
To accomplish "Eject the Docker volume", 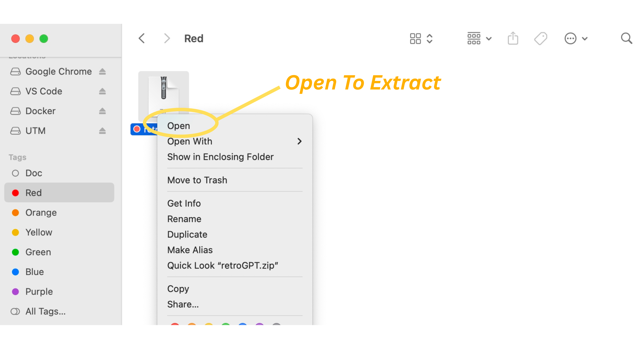I will tap(102, 111).
